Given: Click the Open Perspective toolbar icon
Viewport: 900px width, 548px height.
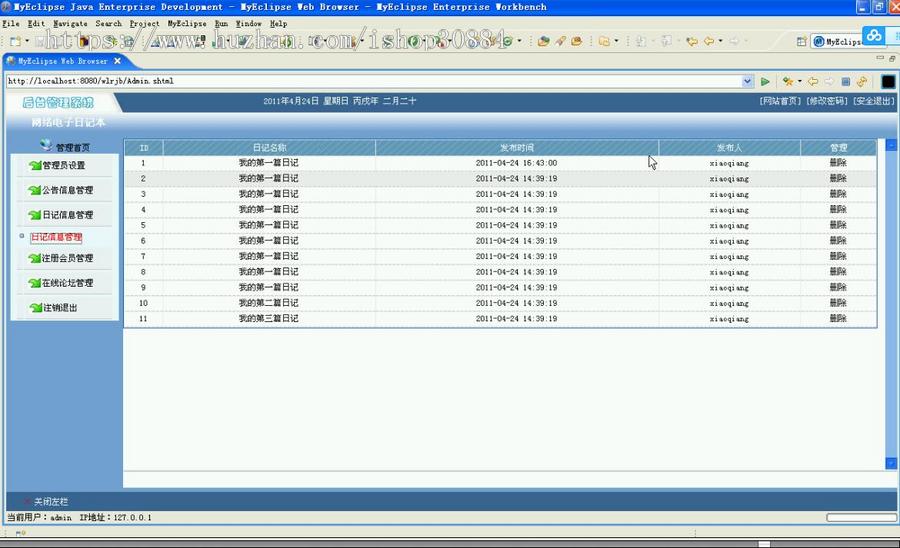Looking at the screenshot, I should 802,41.
